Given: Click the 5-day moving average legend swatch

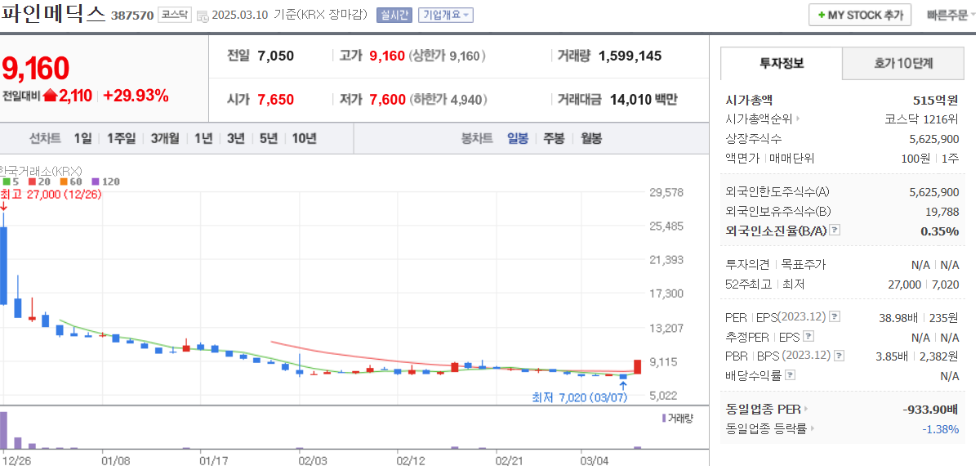Looking at the screenshot, I should coord(6,181).
